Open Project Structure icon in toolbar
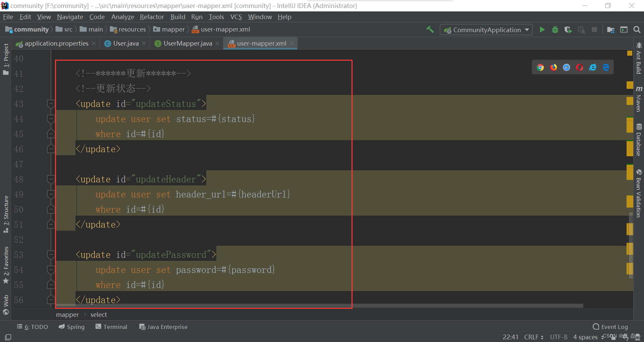 [611, 30]
